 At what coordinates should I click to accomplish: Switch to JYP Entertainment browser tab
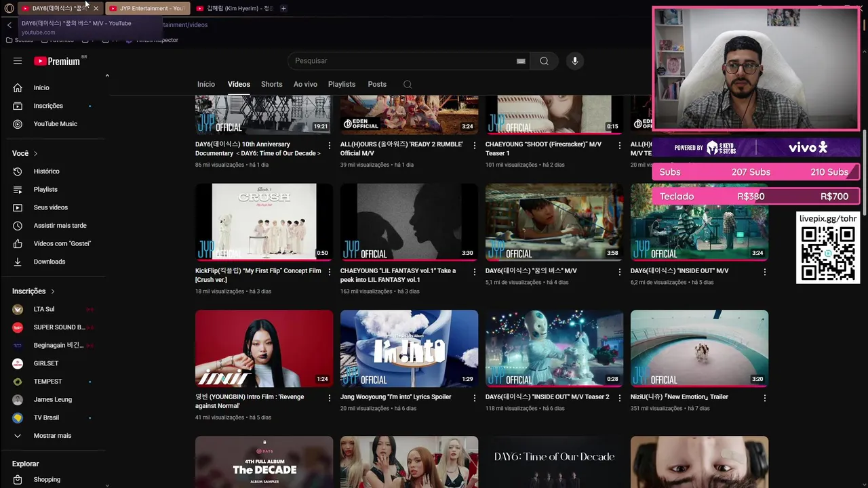[148, 8]
